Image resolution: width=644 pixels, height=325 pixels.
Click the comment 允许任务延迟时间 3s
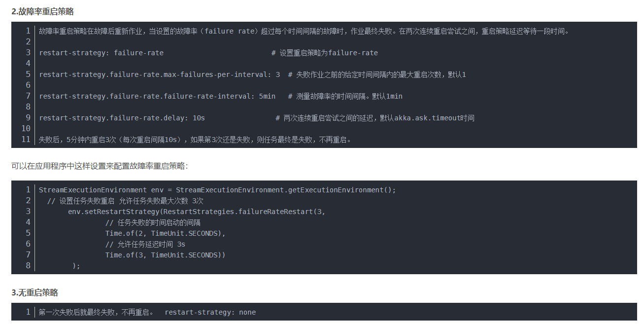(x=145, y=244)
